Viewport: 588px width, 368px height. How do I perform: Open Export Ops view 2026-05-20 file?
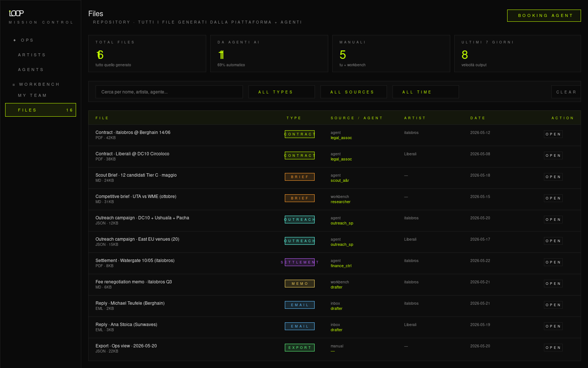tap(553, 348)
